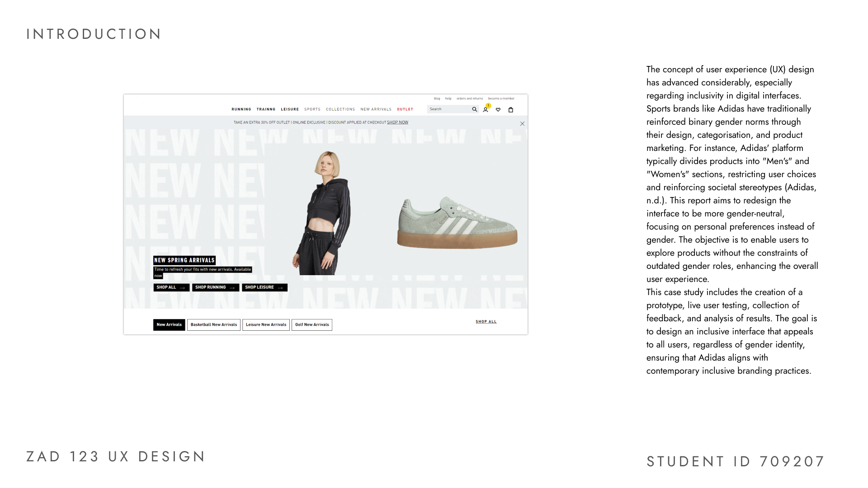The image size is (868, 488).
Task: Follow the help link
Action: pos(448,99)
